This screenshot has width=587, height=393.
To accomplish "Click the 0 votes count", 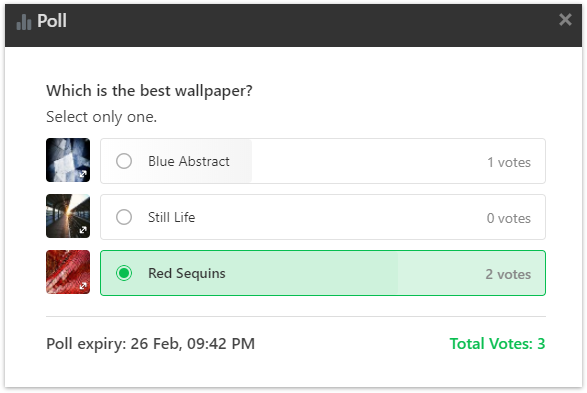I will tap(509, 218).
